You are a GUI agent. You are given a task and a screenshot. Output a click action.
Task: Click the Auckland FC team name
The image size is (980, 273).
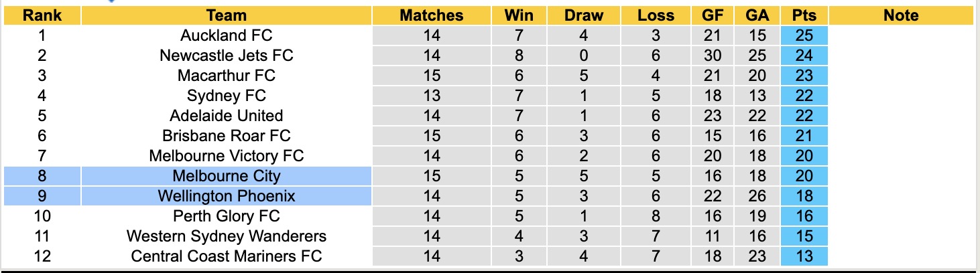pyautogui.click(x=226, y=35)
